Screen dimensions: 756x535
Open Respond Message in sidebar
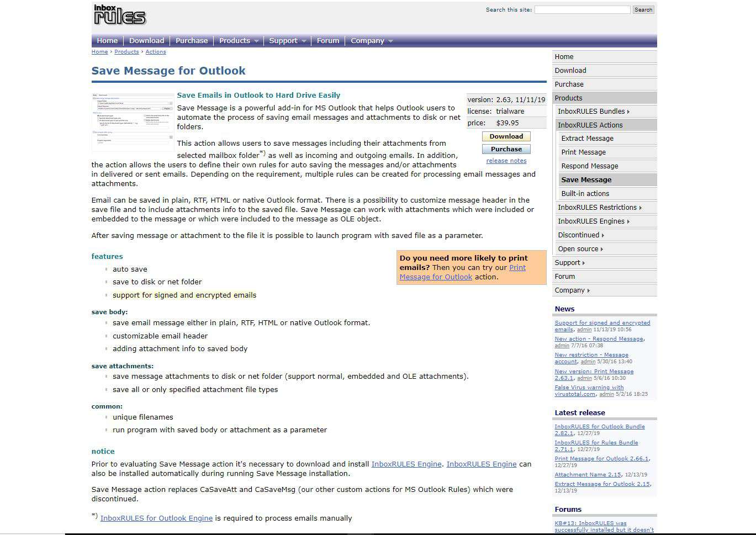[608, 166]
